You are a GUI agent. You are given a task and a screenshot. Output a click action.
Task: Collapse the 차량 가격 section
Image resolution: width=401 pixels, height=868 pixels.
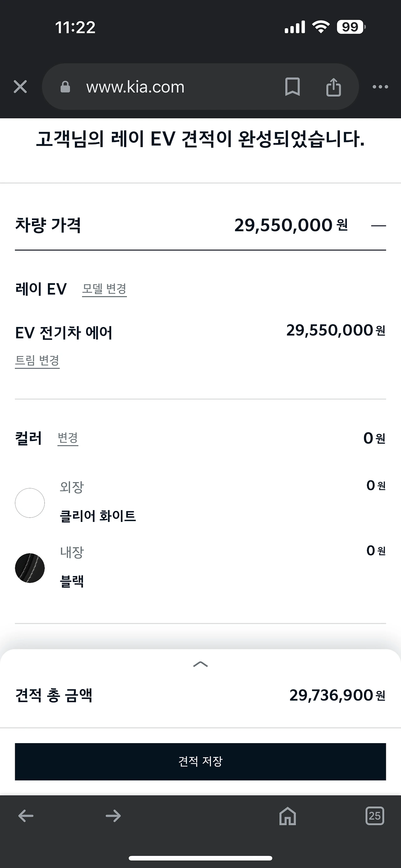pyautogui.click(x=378, y=226)
